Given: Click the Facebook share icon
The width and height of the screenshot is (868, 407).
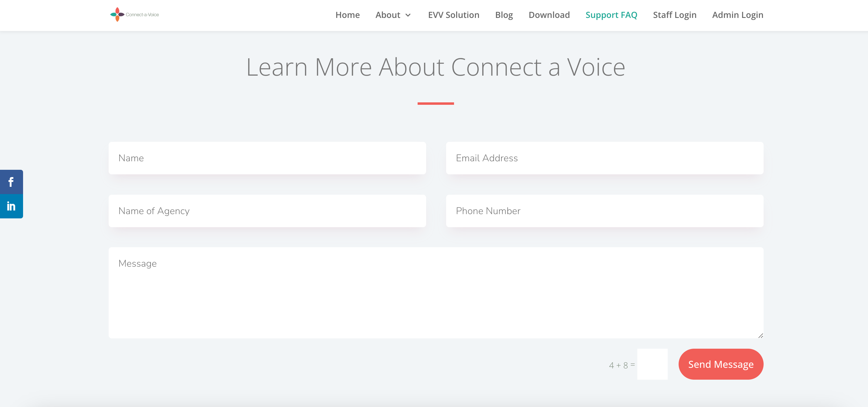Looking at the screenshot, I should 11,182.
